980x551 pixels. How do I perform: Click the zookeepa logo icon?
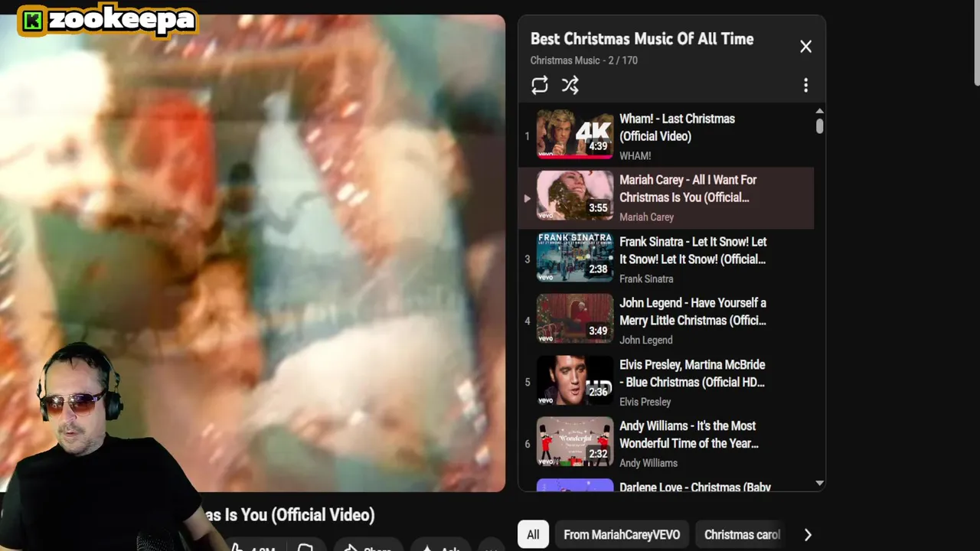tap(32, 21)
